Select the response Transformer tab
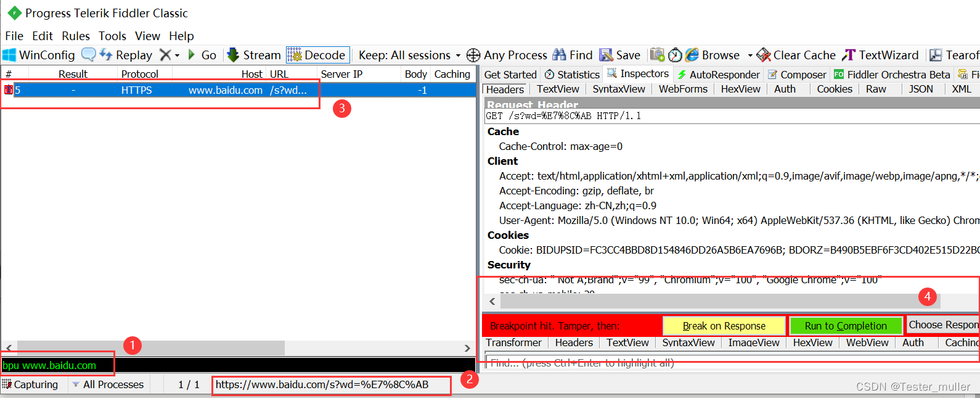The image size is (980, 398). click(x=513, y=342)
